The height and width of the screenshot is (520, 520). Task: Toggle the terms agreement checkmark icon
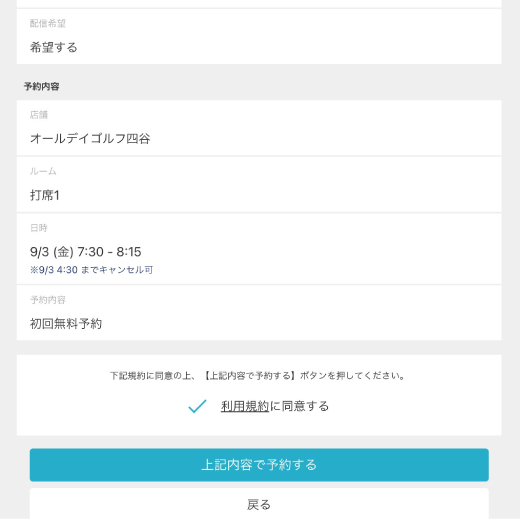(197, 406)
